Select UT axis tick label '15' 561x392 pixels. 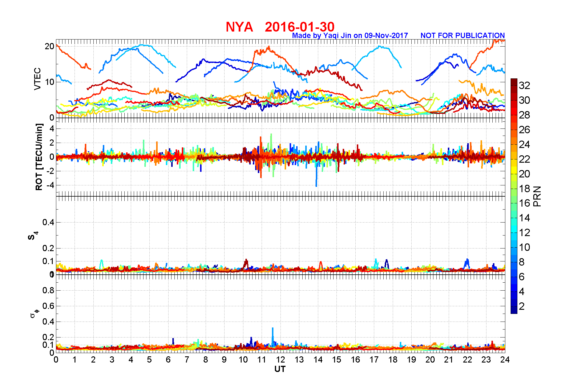coord(336,360)
